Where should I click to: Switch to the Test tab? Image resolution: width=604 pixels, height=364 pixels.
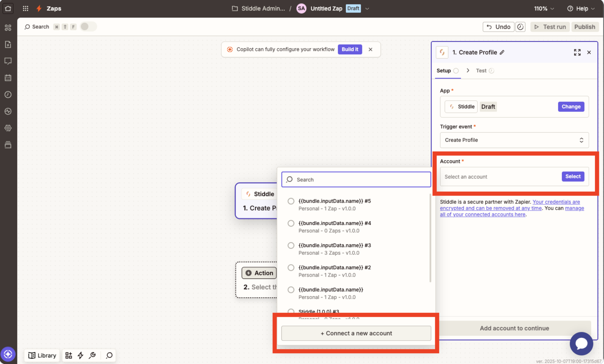[481, 71]
